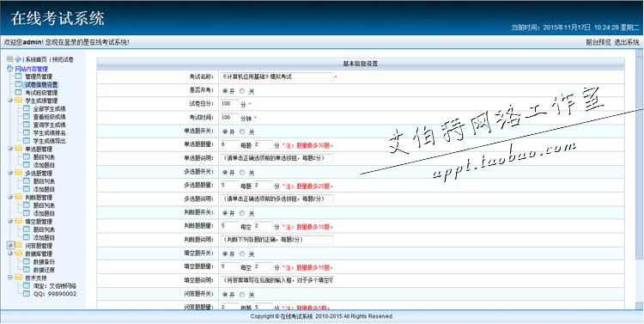This screenshot has width=644, height=324.
Task: Select 关 radio for 问答题开关
Action: coord(242,295)
